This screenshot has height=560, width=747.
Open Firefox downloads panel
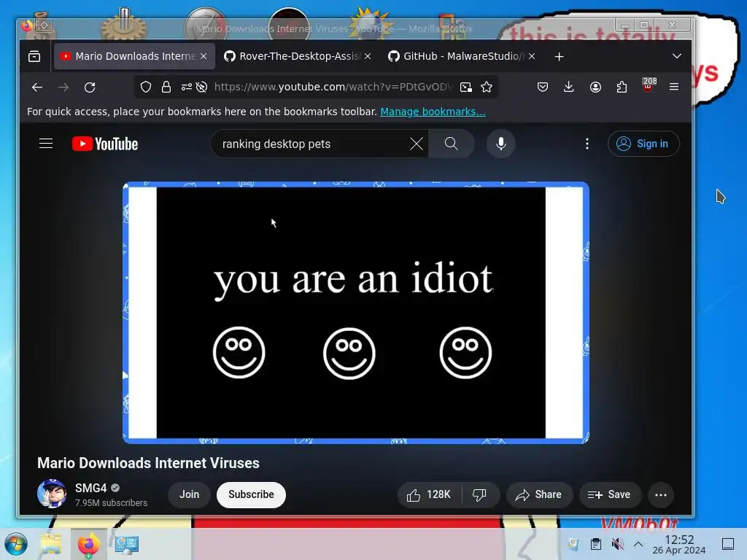(x=568, y=87)
